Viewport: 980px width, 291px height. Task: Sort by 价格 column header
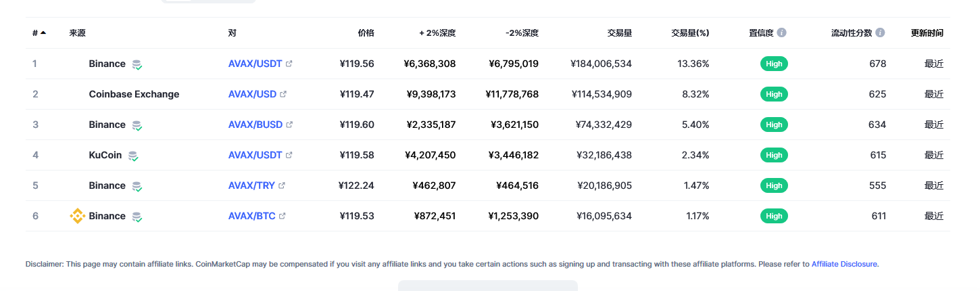tap(366, 32)
